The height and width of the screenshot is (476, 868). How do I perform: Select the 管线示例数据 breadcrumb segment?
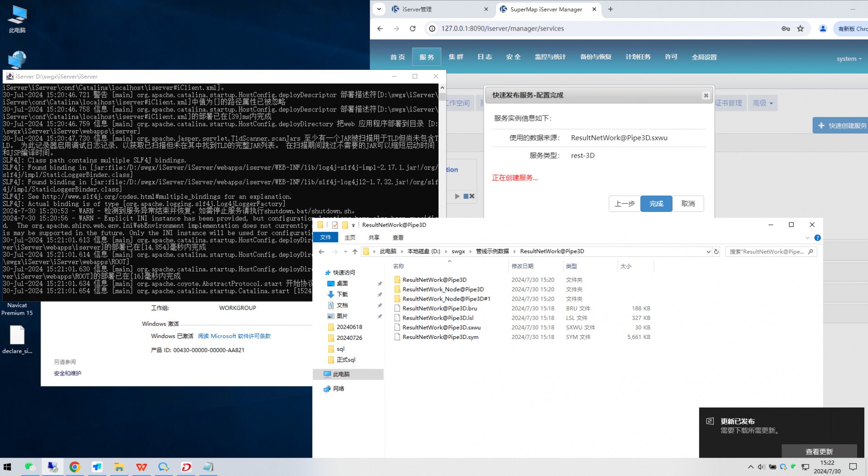(492, 251)
